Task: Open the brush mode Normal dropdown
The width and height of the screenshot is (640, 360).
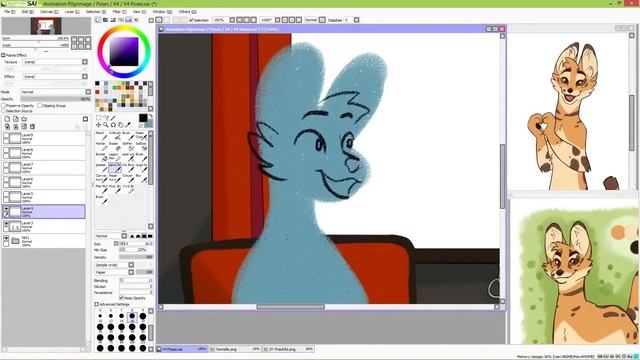Action: (111, 236)
